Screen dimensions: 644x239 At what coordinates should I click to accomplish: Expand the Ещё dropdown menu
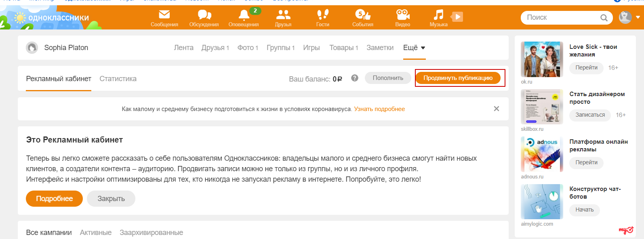tap(414, 48)
